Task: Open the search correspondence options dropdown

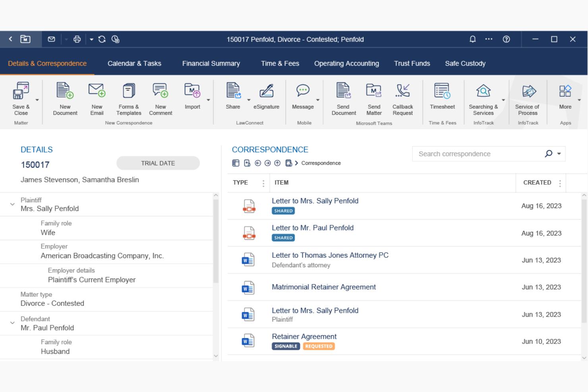Action: (x=559, y=154)
